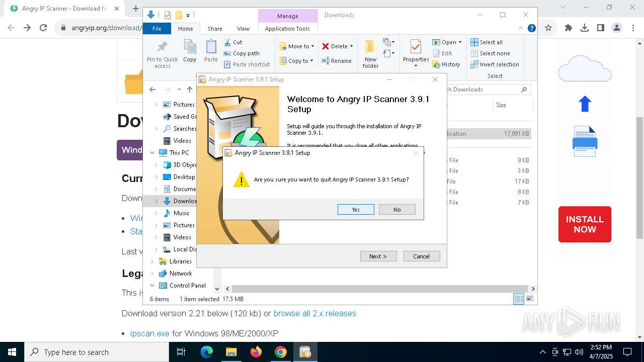644x362 pixels.
Task: Bookmark this page with star icon
Action: [548, 28]
